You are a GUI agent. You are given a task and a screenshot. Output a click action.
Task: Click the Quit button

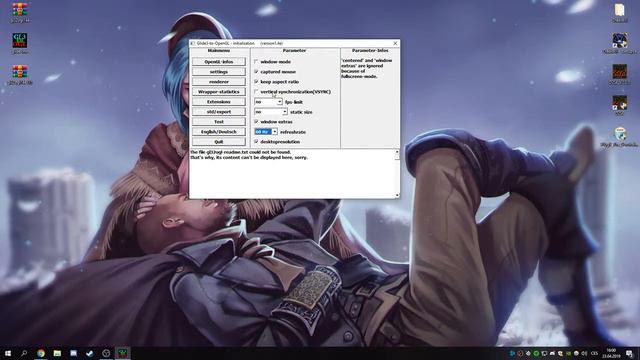[219, 142]
